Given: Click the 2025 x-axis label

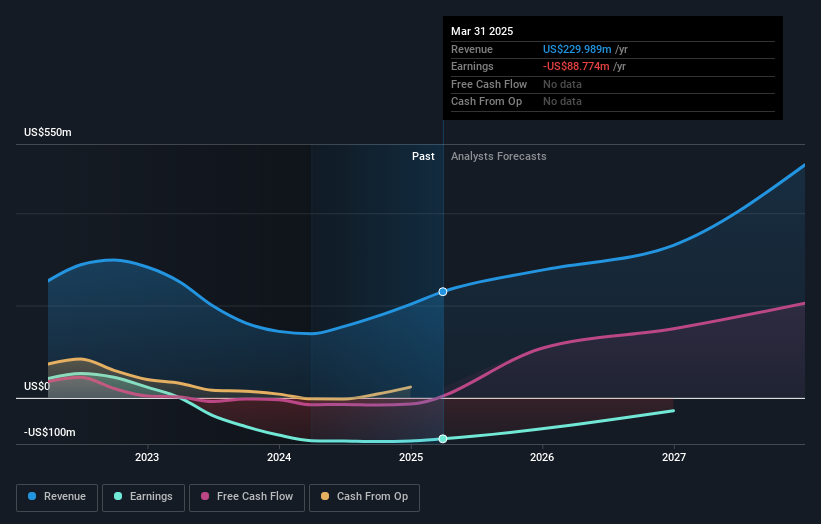Looking at the screenshot, I should tap(411, 457).
